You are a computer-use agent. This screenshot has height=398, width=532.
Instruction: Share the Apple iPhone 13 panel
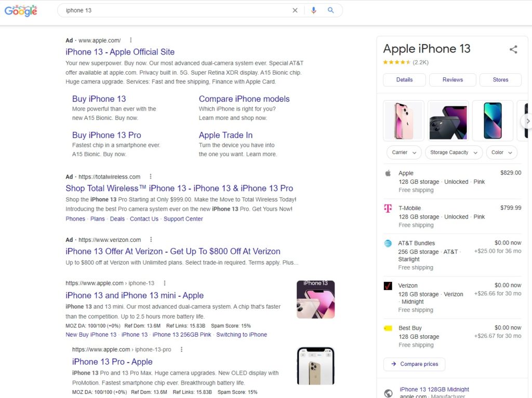pyautogui.click(x=513, y=49)
